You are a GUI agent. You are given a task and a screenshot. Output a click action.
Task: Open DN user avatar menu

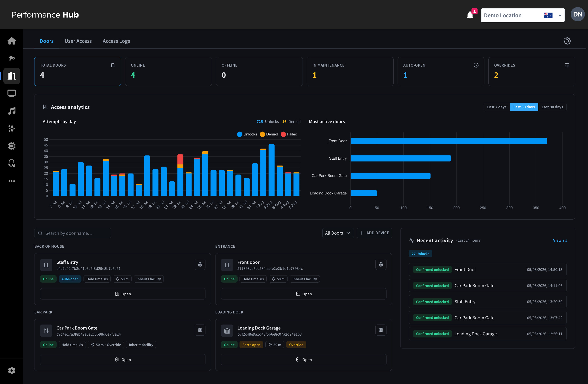pos(577,15)
